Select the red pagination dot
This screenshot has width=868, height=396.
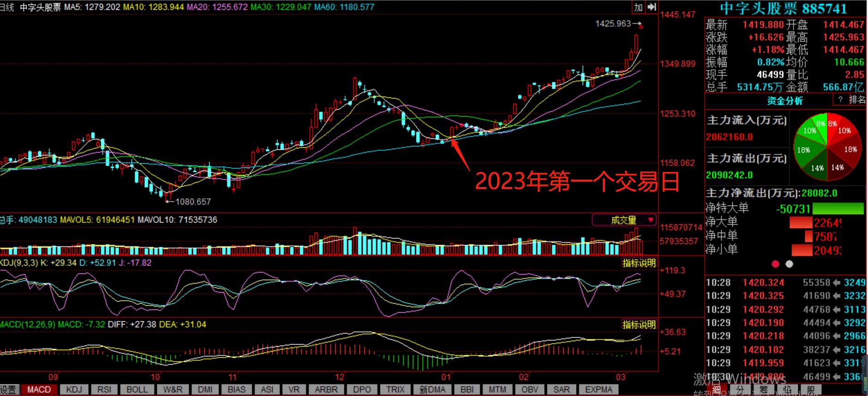tap(776, 264)
